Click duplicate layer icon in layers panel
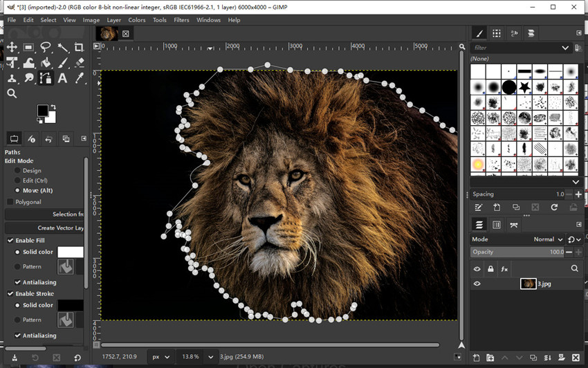Screen dimensions: 588x368 pos(533,358)
